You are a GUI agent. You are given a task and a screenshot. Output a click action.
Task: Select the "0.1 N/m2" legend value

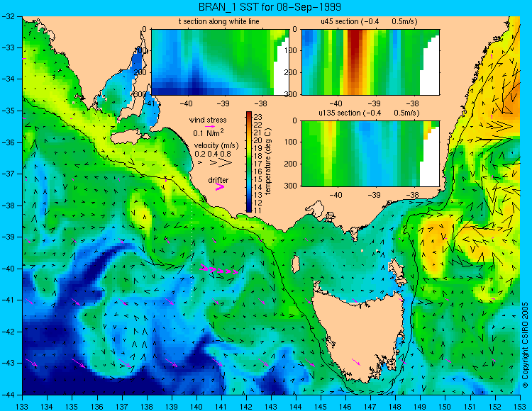(209, 133)
